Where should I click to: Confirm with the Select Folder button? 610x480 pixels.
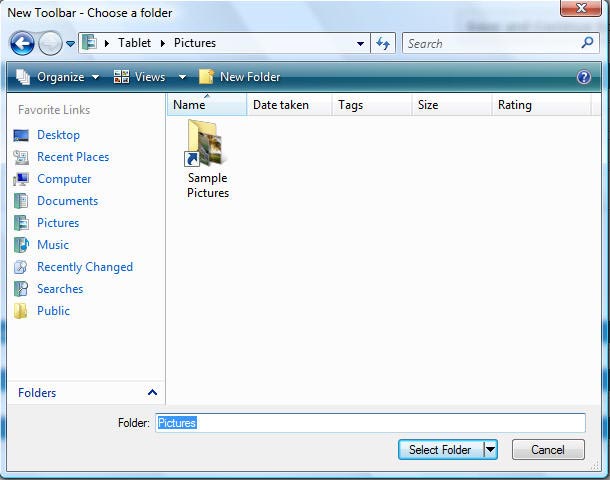pos(440,450)
